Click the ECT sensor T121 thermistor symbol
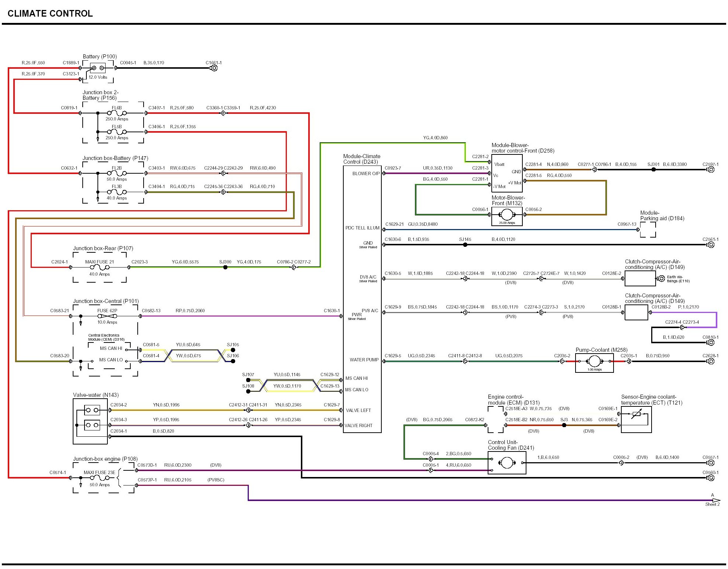The height and width of the screenshot is (569, 728). pyautogui.click(x=636, y=414)
